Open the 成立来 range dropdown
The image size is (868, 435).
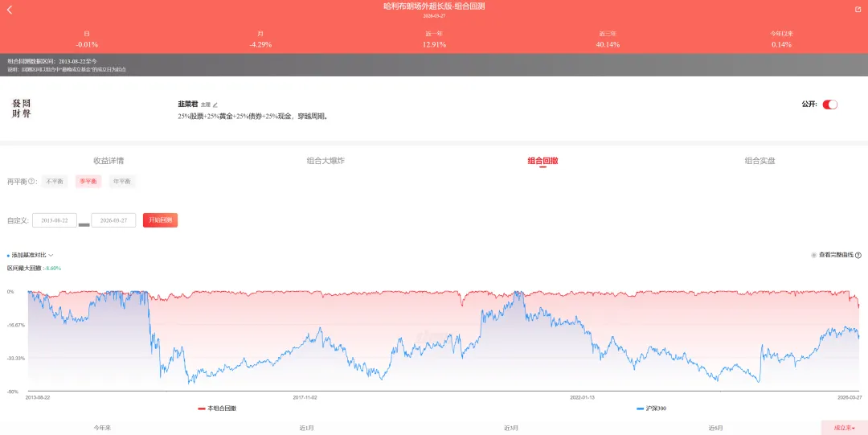tap(845, 428)
